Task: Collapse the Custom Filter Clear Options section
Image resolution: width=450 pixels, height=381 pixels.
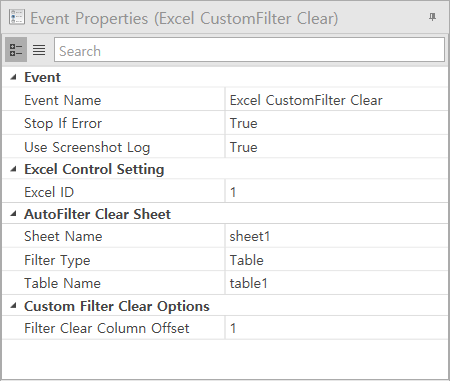Action: pos(13,306)
